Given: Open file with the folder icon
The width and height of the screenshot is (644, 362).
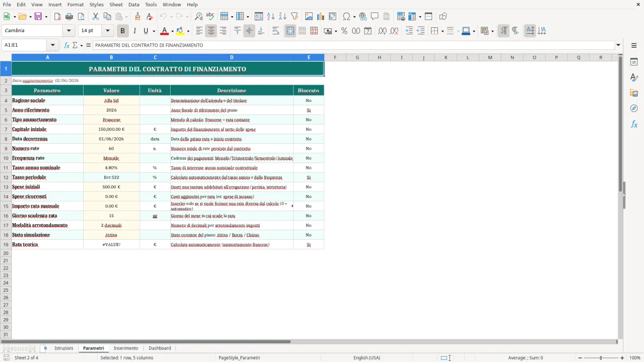Looking at the screenshot, I should (22, 17).
